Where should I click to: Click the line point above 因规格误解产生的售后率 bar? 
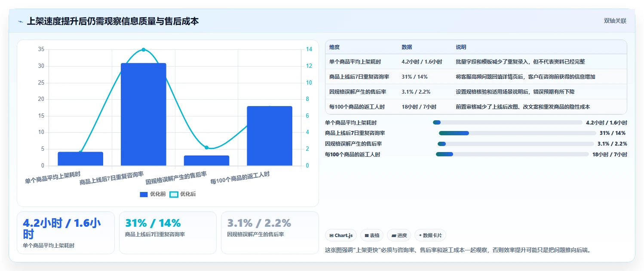(x=206, y=147)
